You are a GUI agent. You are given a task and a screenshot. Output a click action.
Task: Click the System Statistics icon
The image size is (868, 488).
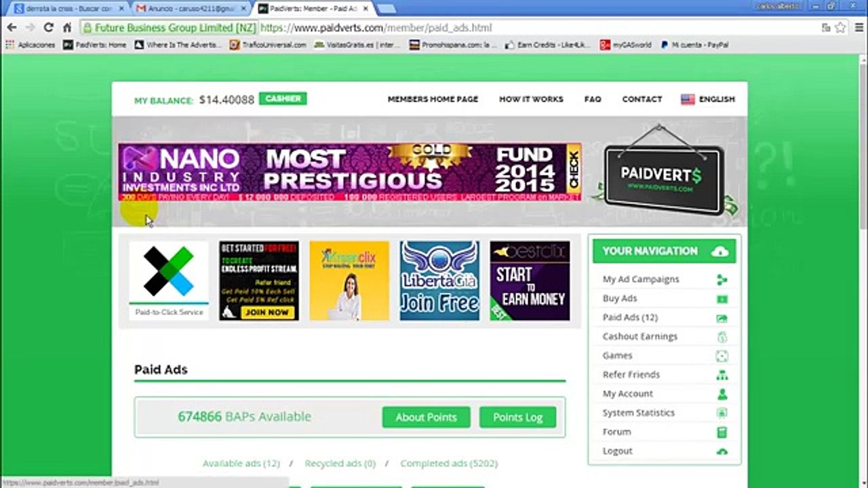[x=722, y=413]
